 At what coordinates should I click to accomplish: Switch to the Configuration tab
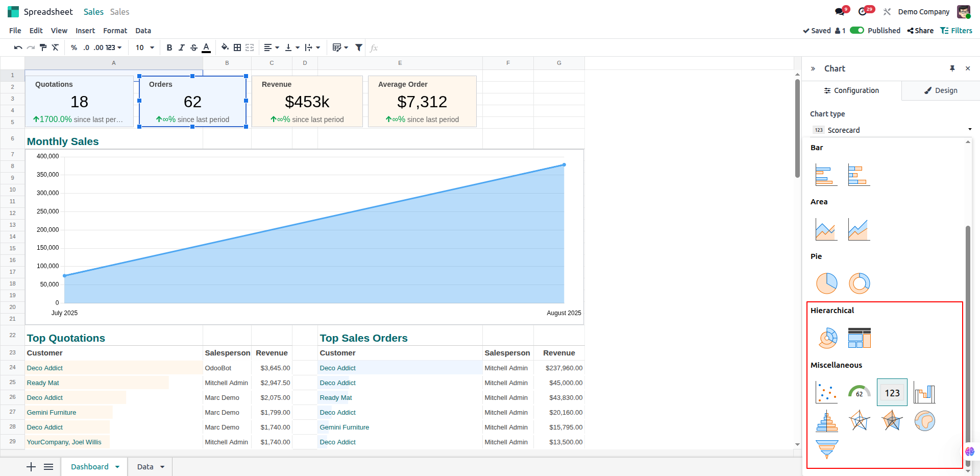click(x=851, y=90)
